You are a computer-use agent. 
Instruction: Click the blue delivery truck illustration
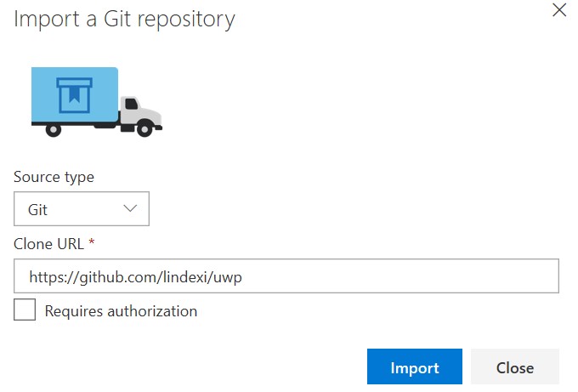click(x=97, y=102)
